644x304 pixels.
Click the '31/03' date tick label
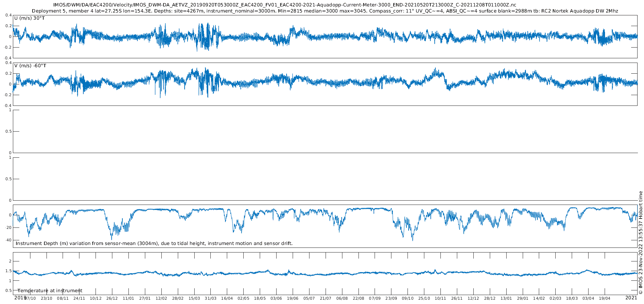point(211,298)
